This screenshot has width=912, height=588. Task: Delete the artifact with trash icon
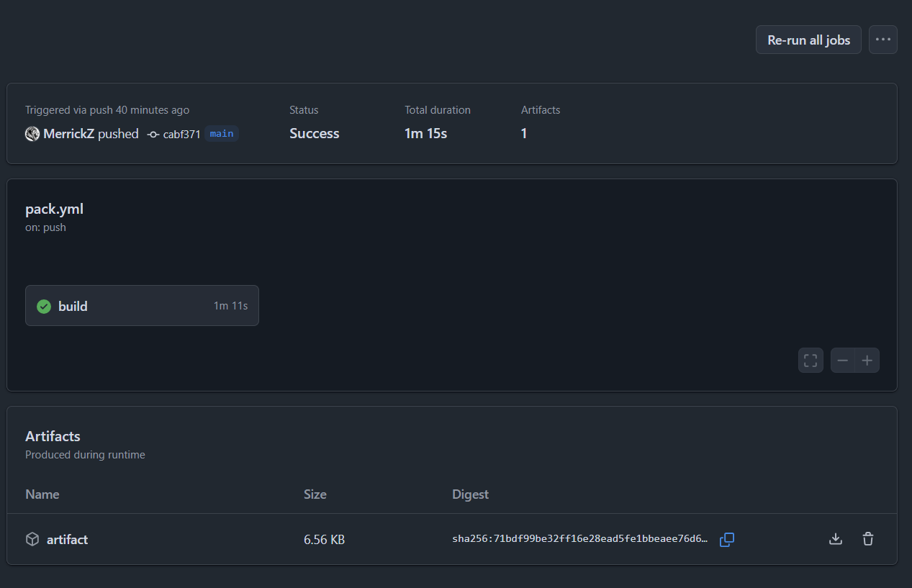(x=868, y=539)
